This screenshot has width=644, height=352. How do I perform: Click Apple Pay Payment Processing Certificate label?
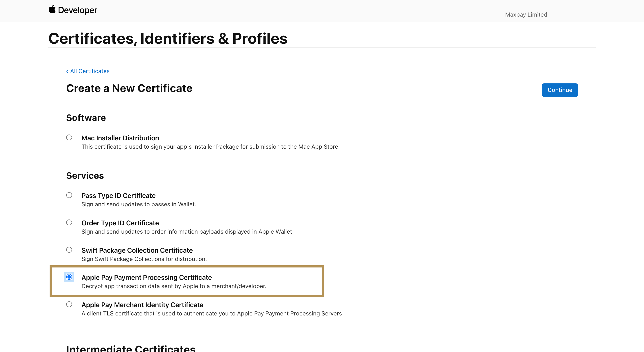coord(147,277)
